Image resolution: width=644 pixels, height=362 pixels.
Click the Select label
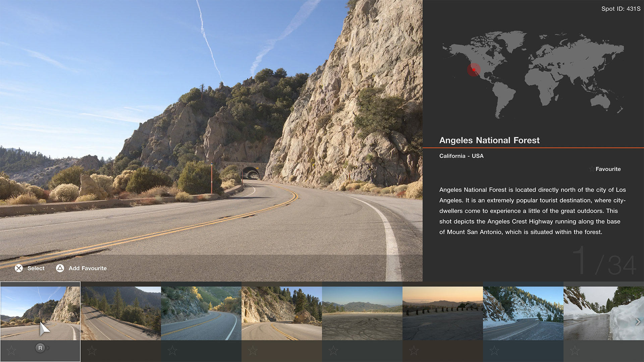click(x=36, y=268)
